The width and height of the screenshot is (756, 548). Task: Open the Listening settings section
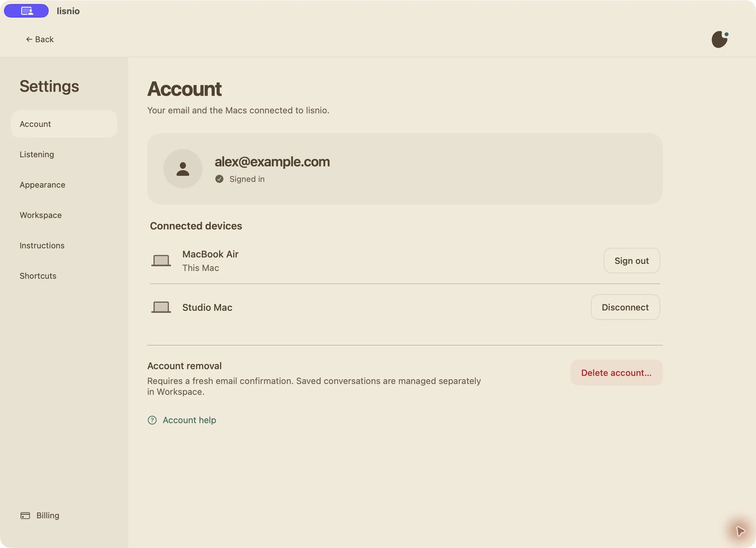pyautogui.click(x=64, y=154)
